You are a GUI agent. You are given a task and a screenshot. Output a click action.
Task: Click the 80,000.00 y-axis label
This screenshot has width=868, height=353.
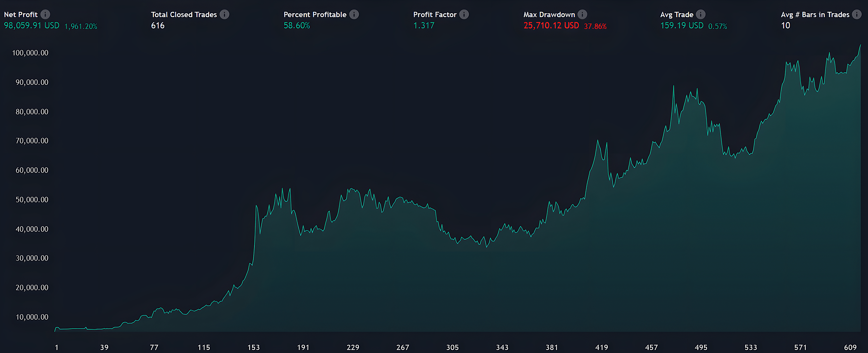coord(32,112)
